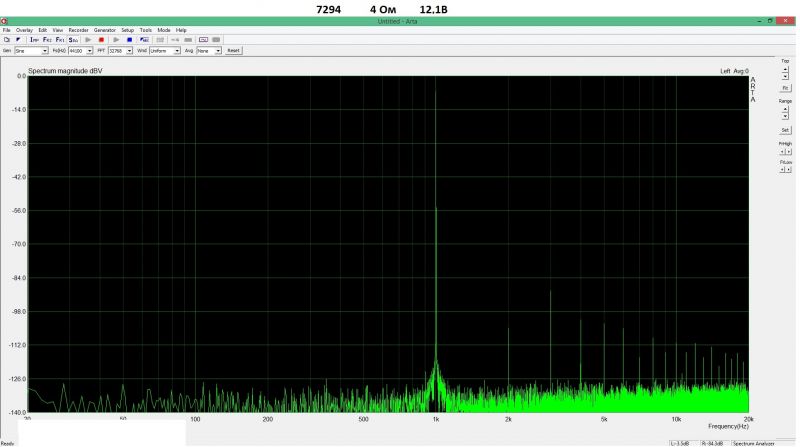Screen dimensions: 800x447
Task: Click the green start recording arrow icon
Action: point(88,39)
